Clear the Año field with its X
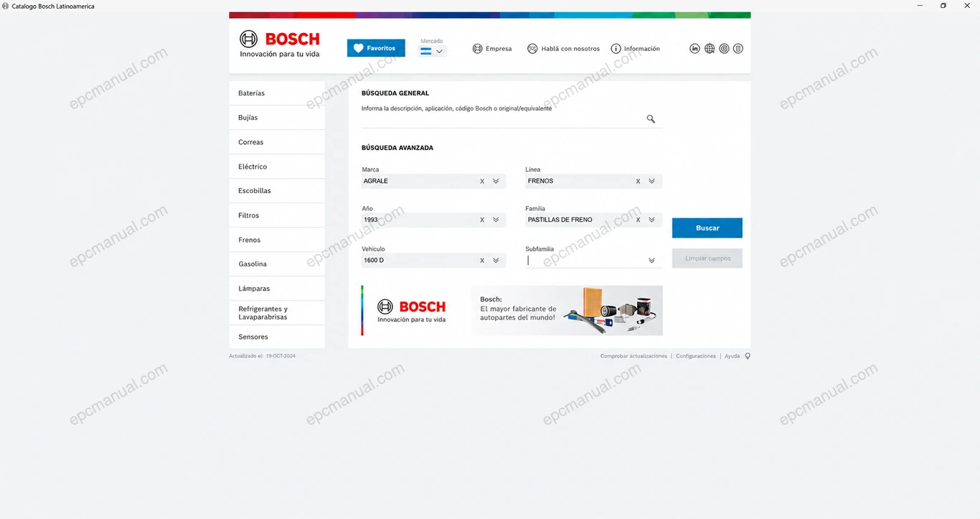 (x=482, y=220)
